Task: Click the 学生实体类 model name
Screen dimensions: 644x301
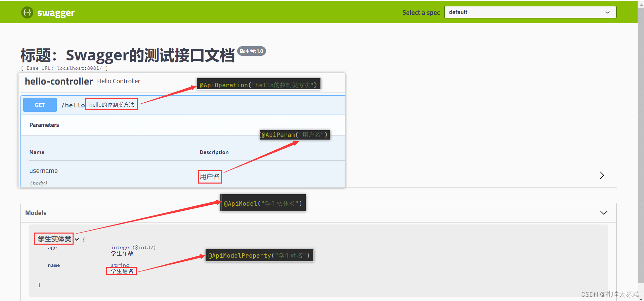Action: tap(54, 239)
